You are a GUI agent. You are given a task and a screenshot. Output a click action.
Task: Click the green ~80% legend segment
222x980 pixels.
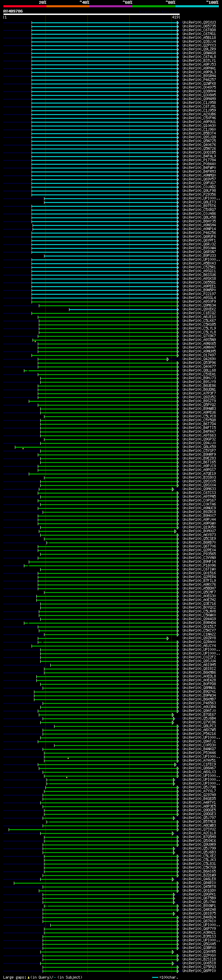tap(154, 6)
